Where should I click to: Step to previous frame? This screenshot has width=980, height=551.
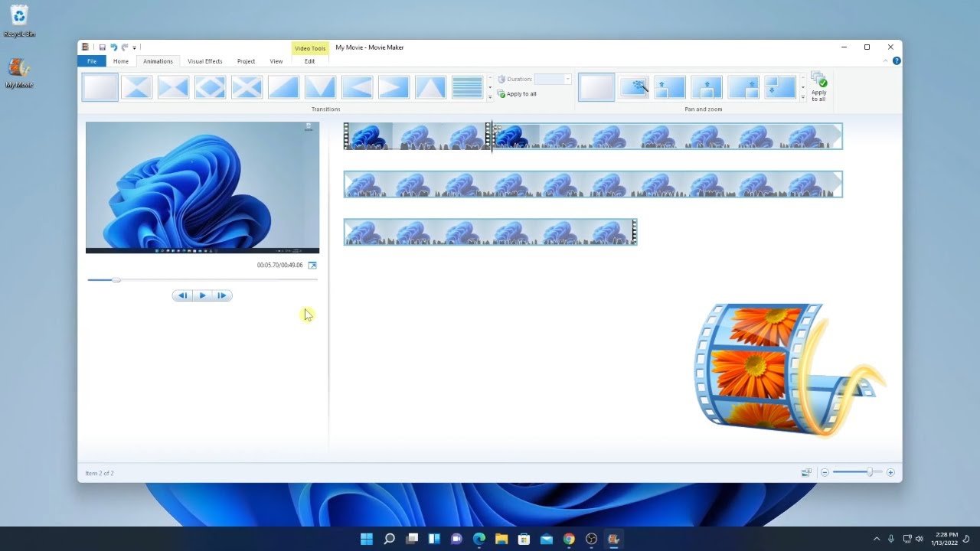(182, 295)
